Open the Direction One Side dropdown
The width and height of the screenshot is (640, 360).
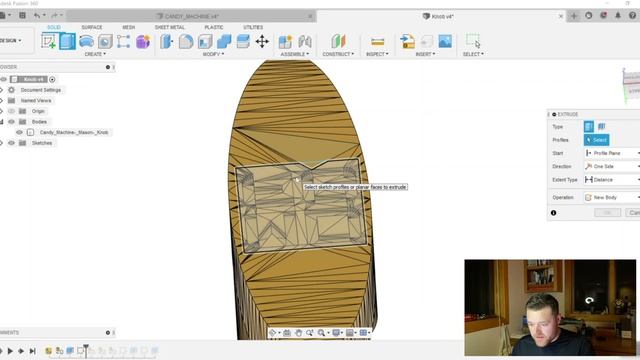pos(612,167)
